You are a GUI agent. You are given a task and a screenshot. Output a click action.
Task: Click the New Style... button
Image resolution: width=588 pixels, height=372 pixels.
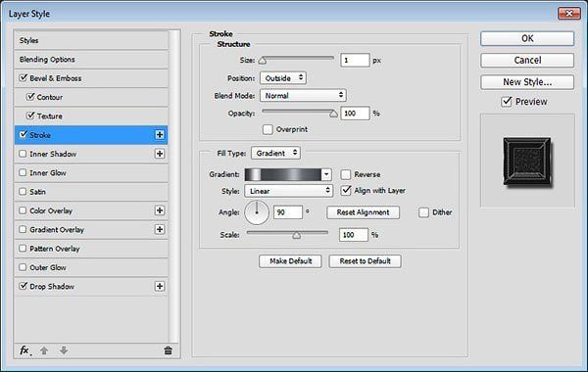[527, 82]
